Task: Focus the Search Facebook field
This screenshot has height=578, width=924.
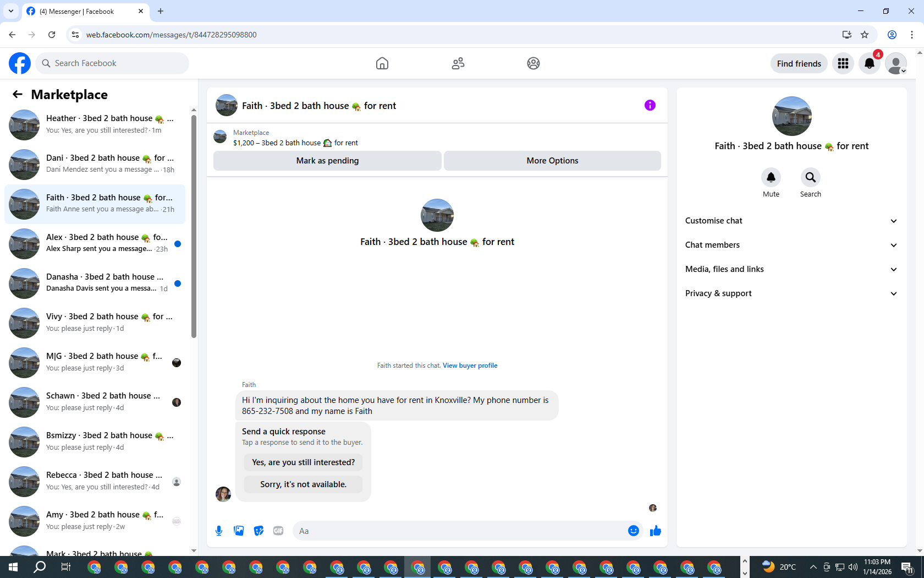Action: (112, 63)
